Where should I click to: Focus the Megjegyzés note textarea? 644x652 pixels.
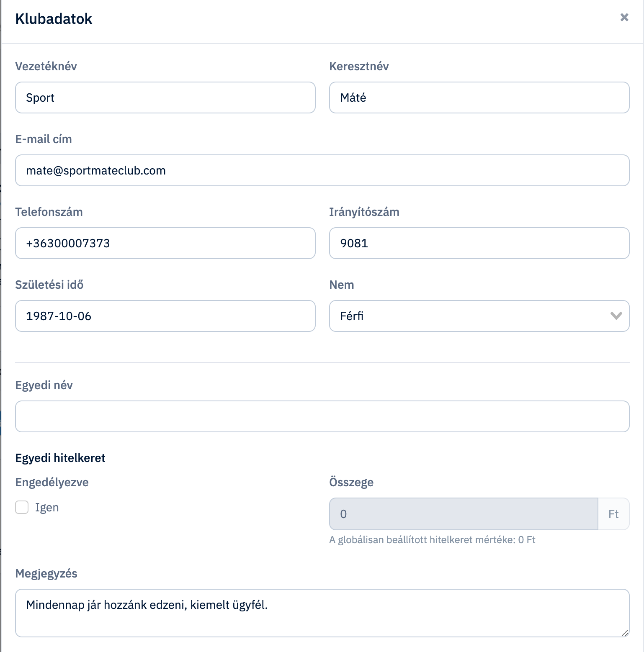tap(322, 613)
